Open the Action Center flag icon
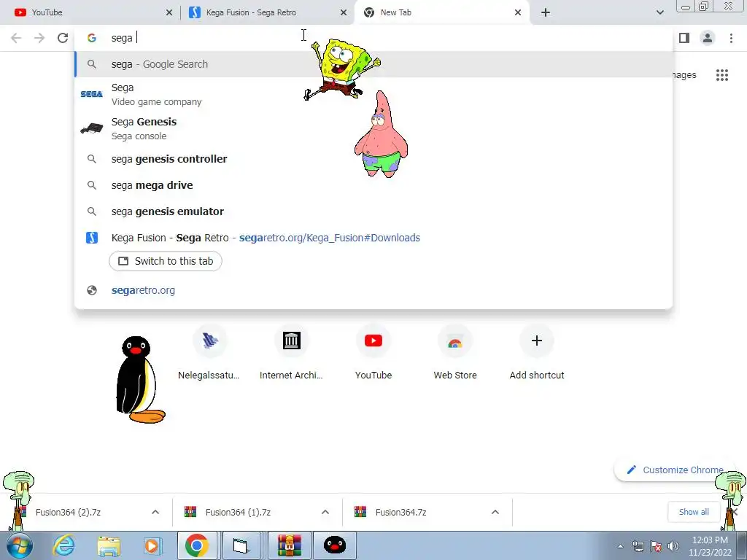The image size is (747, 560). pos(656,546)
